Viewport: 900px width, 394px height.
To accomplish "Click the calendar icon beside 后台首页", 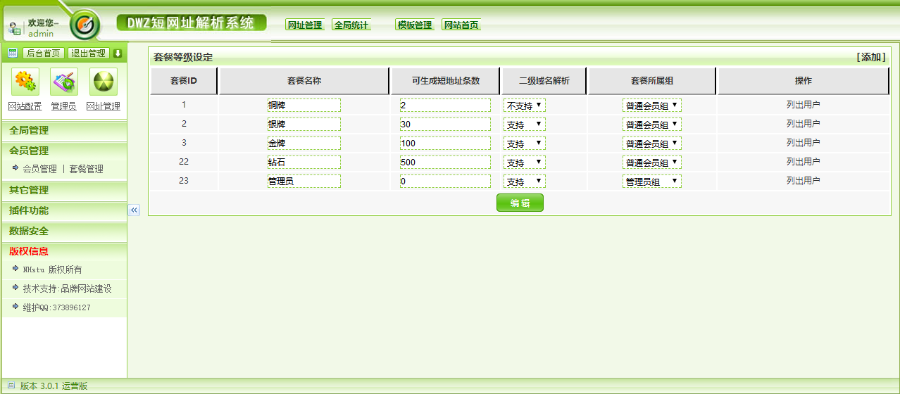I will (x=13, y=53).
